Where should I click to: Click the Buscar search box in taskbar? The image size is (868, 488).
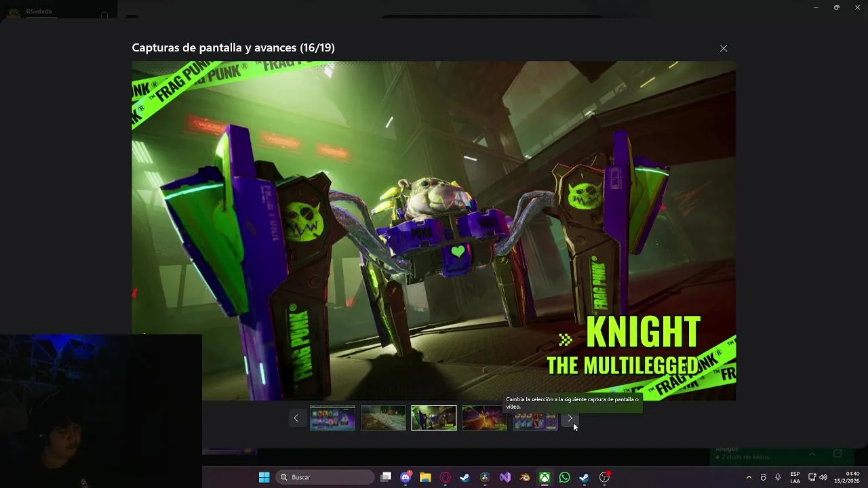[326, 477]
